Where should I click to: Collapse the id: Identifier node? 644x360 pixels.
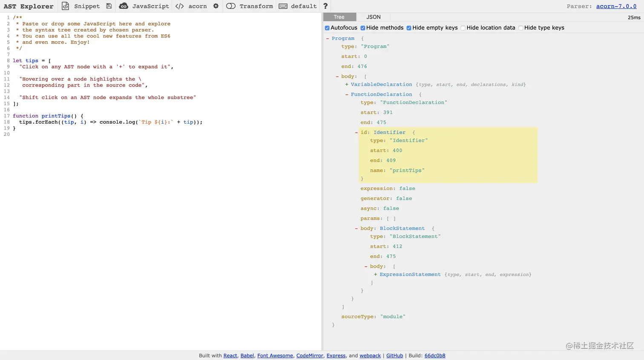coord(356,132)
